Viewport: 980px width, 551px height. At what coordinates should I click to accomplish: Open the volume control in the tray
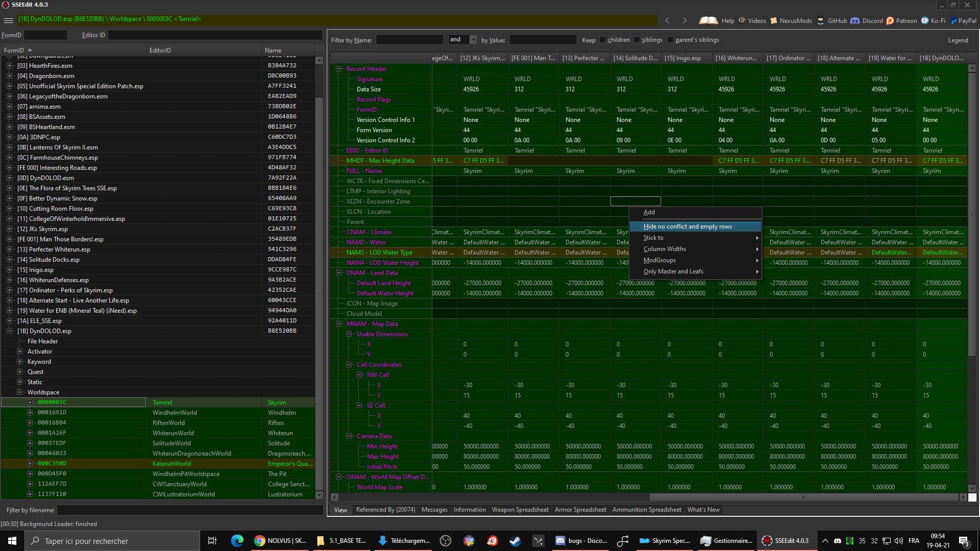coord(898,541)
